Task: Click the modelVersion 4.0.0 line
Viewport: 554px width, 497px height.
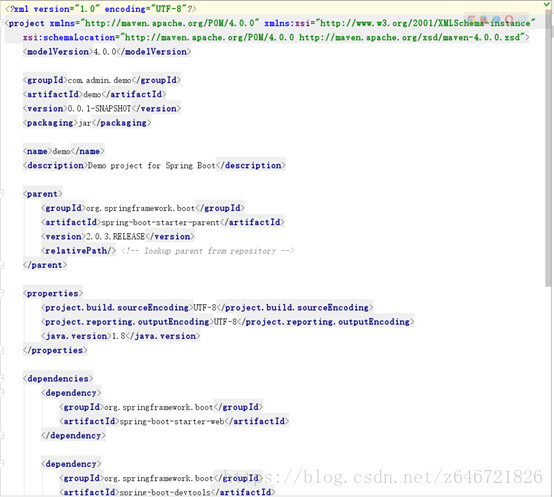Action: 107,52
